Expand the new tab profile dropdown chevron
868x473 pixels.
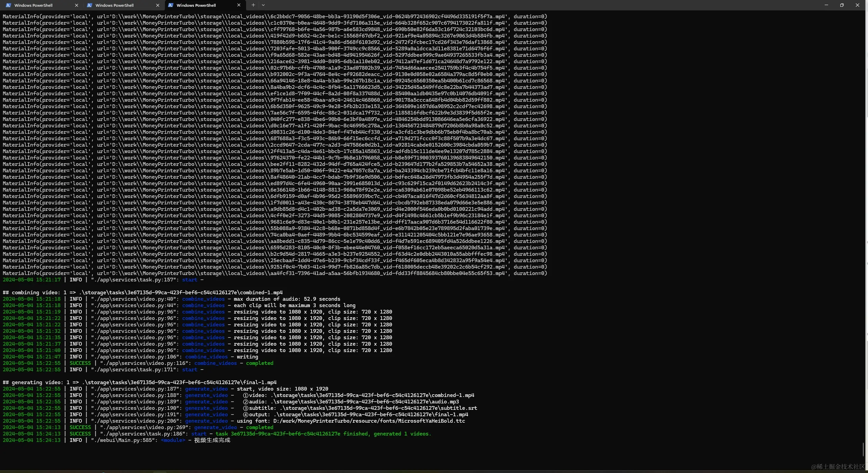pyautogui.click(x=263, y=5)
